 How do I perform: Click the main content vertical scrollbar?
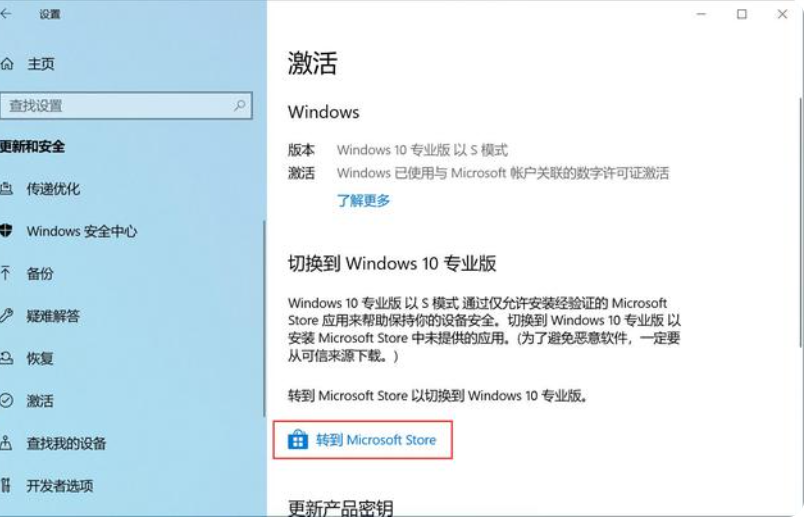(x=800, y=222)
